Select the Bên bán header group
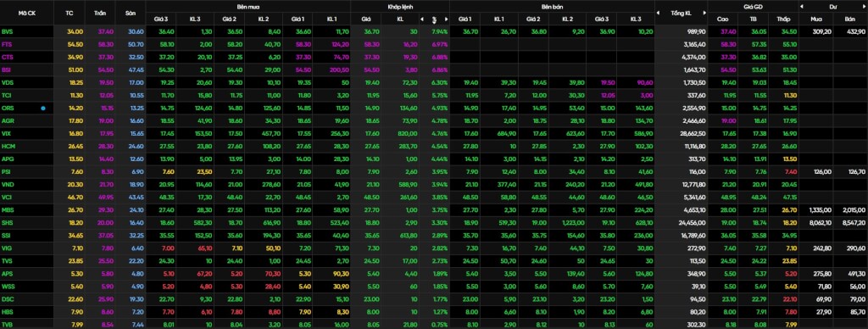 click(x=552, y=7)
